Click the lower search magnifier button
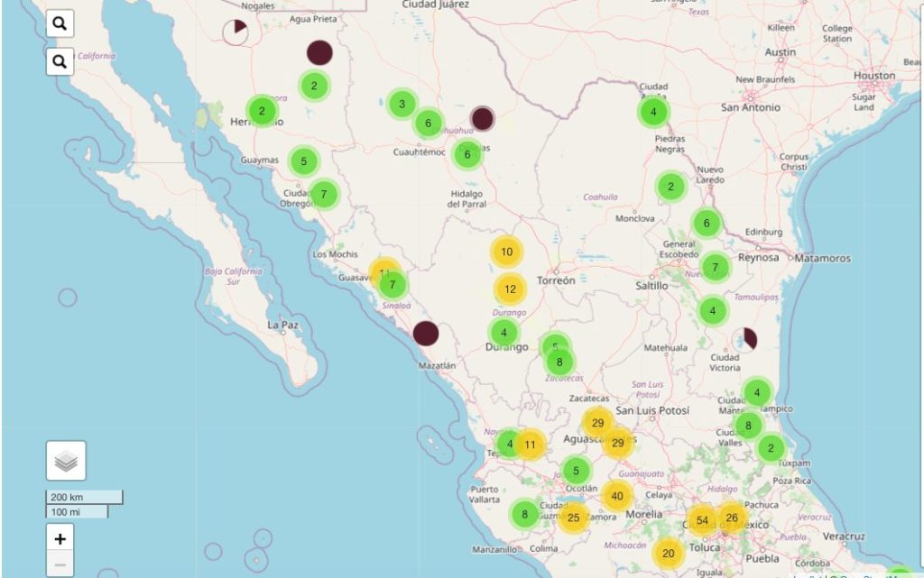The width and height of the screenshot is (924, 578). 60,61
